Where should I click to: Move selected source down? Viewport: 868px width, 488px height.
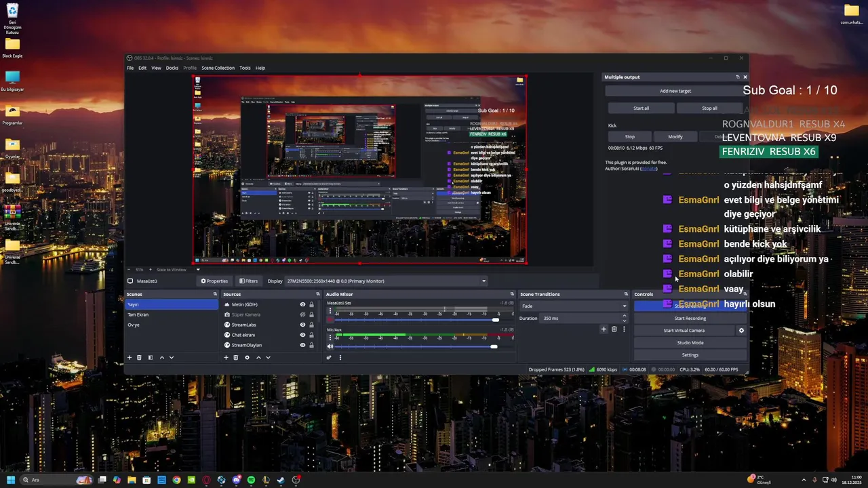tap(268, 357)
